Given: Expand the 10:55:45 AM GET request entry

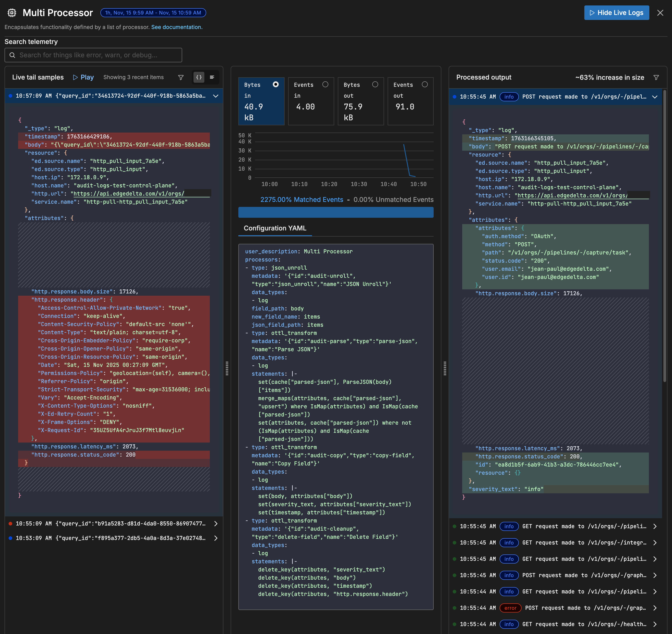Looking at the screenshot, I should pyautogui.click(x=655, y=526).
